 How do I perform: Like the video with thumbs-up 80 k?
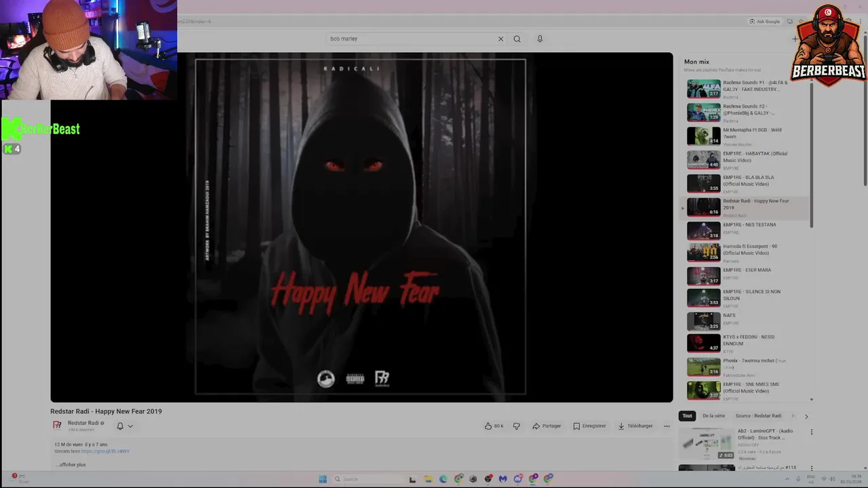tap(494, 426)
